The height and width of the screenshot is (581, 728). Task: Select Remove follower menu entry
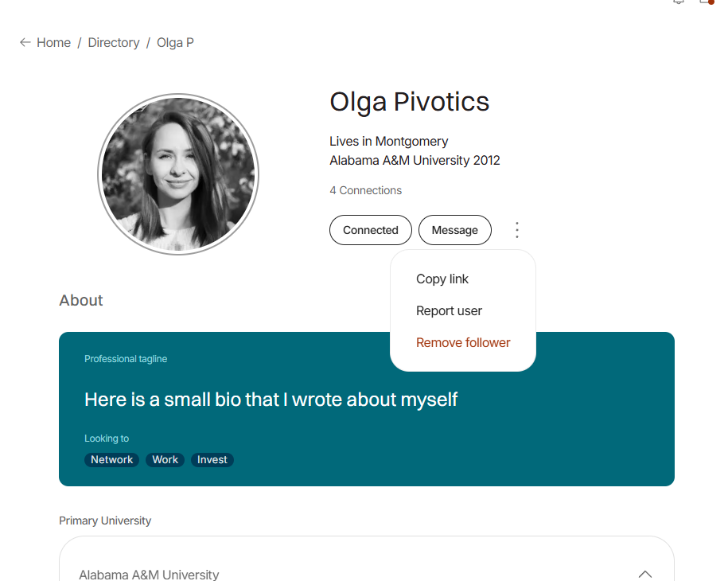(x=463, y=343)
